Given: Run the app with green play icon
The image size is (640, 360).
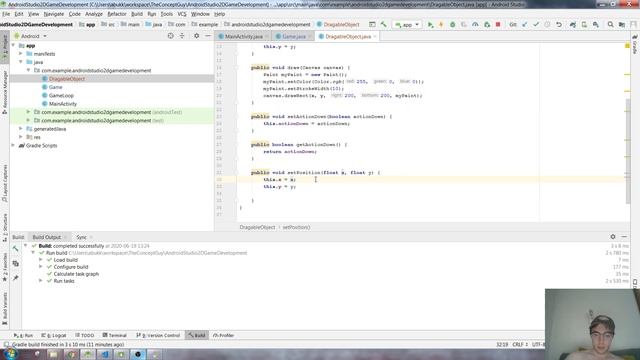Looking at the screenshot, I should click(x=430, y=24).
